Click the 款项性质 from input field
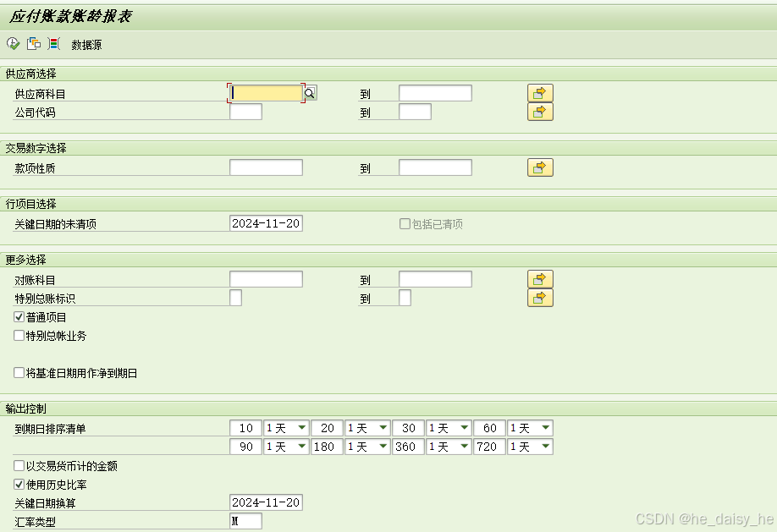 coord(266,167)
